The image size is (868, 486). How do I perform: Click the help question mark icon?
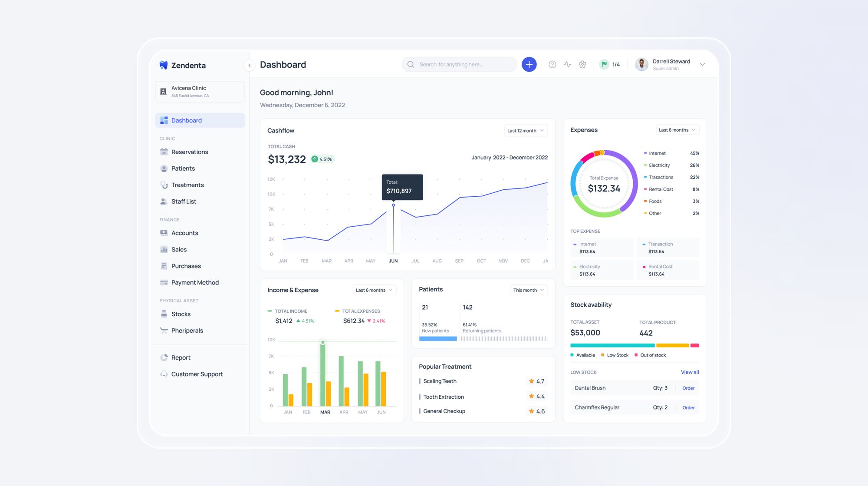coord(552,64)
